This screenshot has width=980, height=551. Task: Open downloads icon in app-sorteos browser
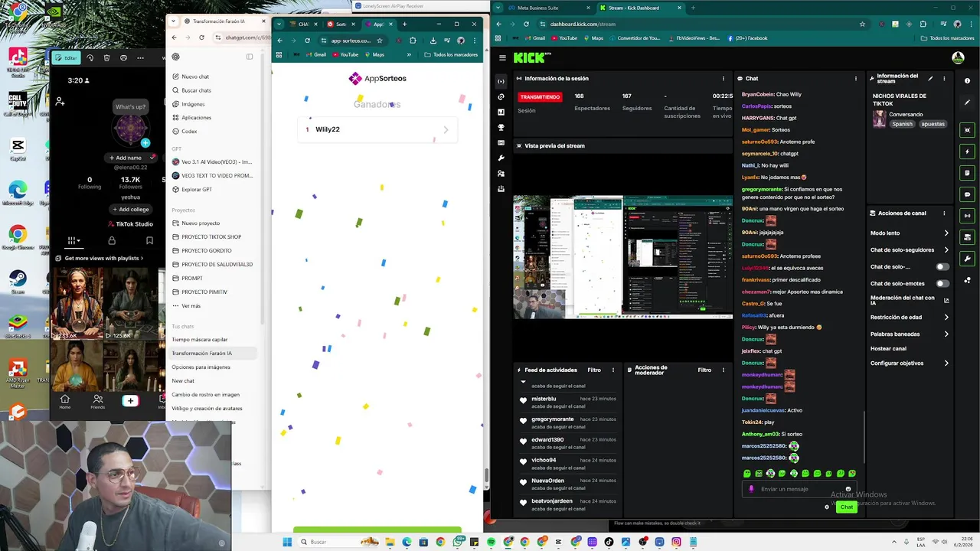pyautogui.click(x=433, y=41)
